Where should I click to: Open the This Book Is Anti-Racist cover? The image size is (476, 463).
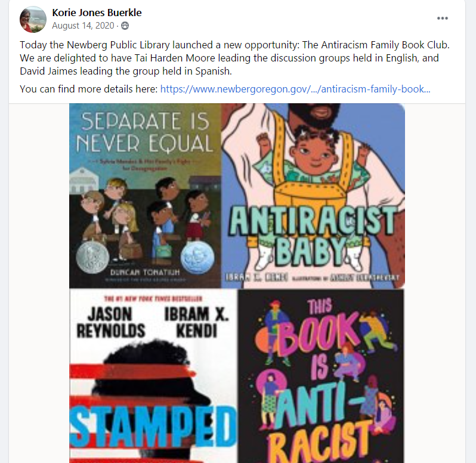click(321, 376)
